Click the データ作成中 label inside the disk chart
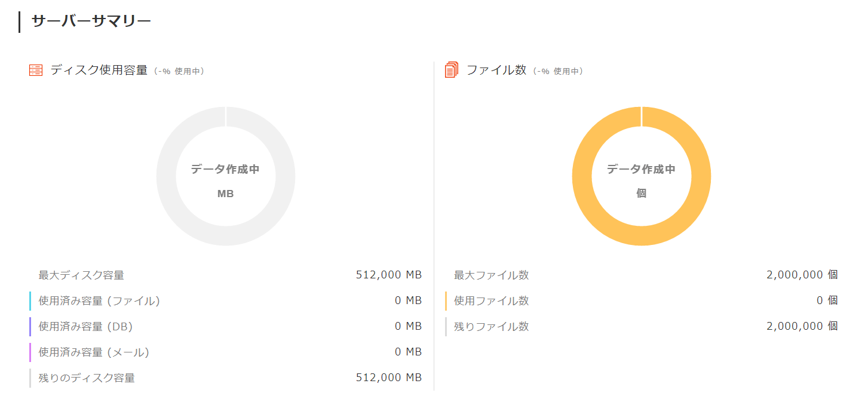The image size is (868, 411). click(226, 169)
